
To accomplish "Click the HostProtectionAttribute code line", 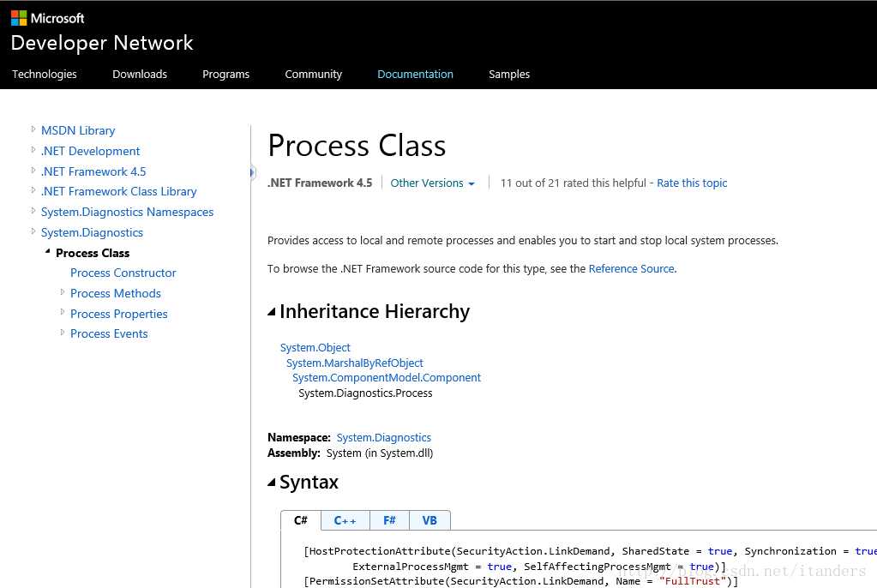I will pos(590,551).
